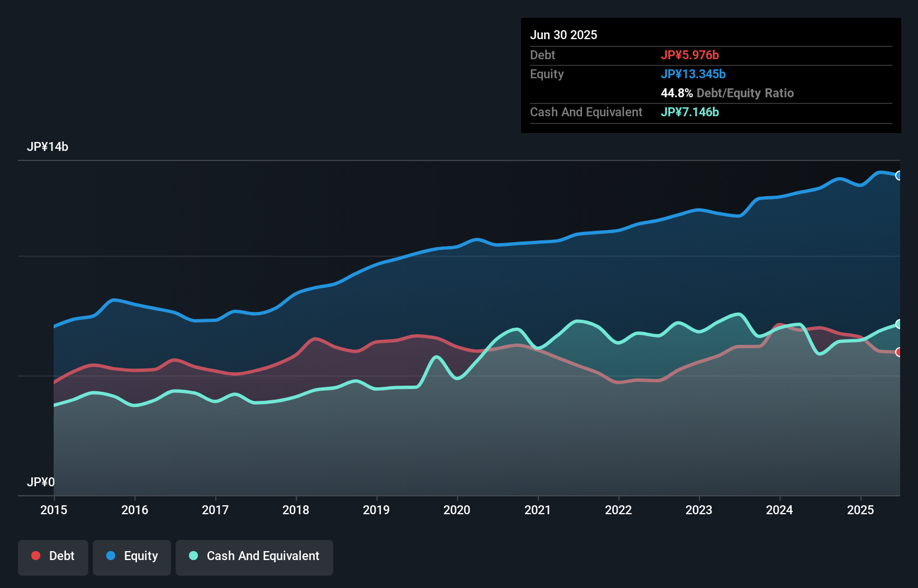Expand the Jun 30 2025 tooltip panel
Viewport: 918px width, 588px height.
(x=564, y=35)
